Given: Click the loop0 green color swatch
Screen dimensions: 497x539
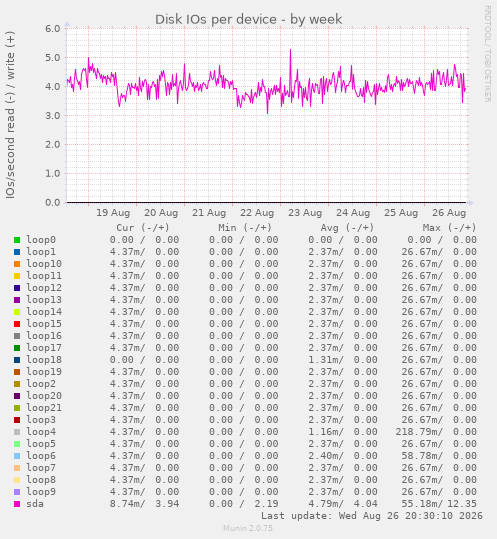Looking at the screenshot, I should point(17,240).
